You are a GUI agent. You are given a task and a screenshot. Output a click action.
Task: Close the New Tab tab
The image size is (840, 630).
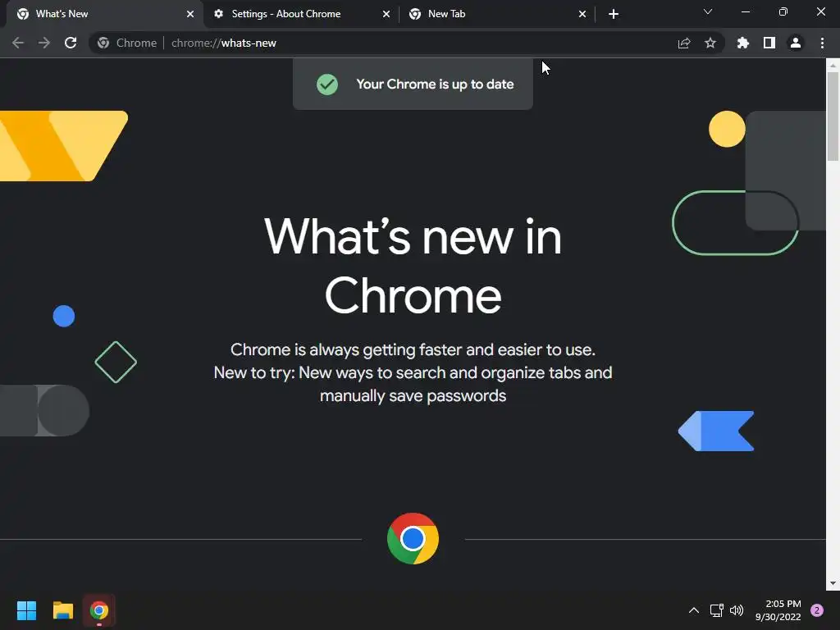[582, 14]
